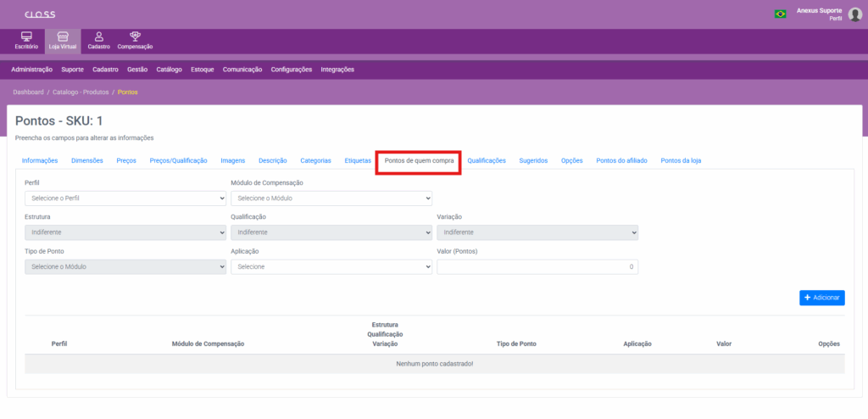Open the Configurações menu
The height and width of the screenshot is (419, 868).
pyautogui.click(x=291, y=70)
